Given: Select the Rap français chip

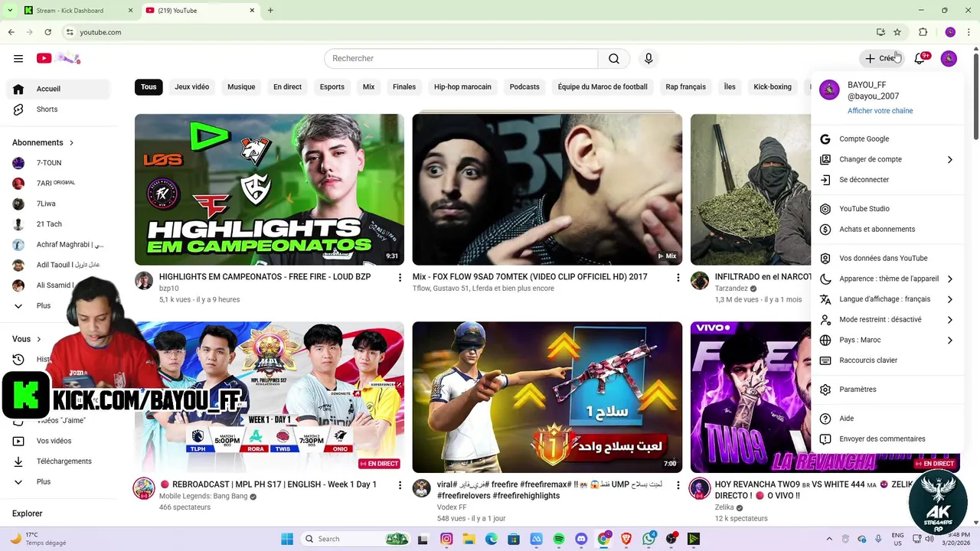Looking at the screenshot, I should pyautogui.click(x=686, y=86).
